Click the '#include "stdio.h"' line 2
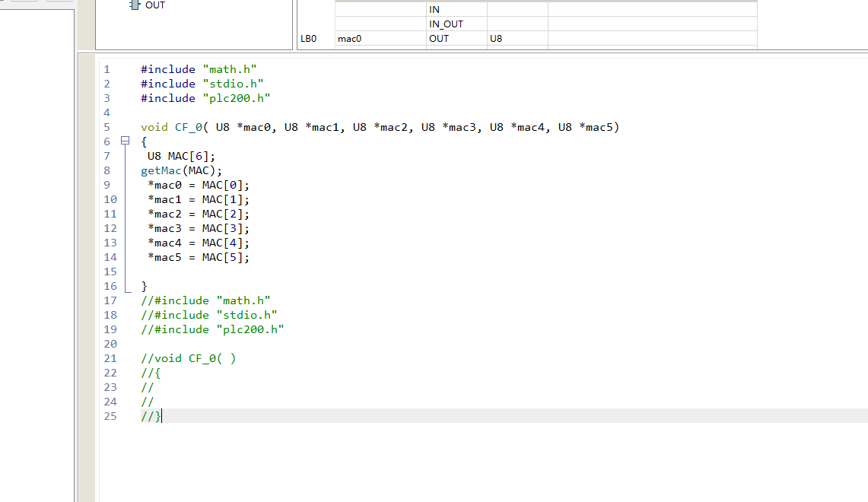 coord(202,84)
